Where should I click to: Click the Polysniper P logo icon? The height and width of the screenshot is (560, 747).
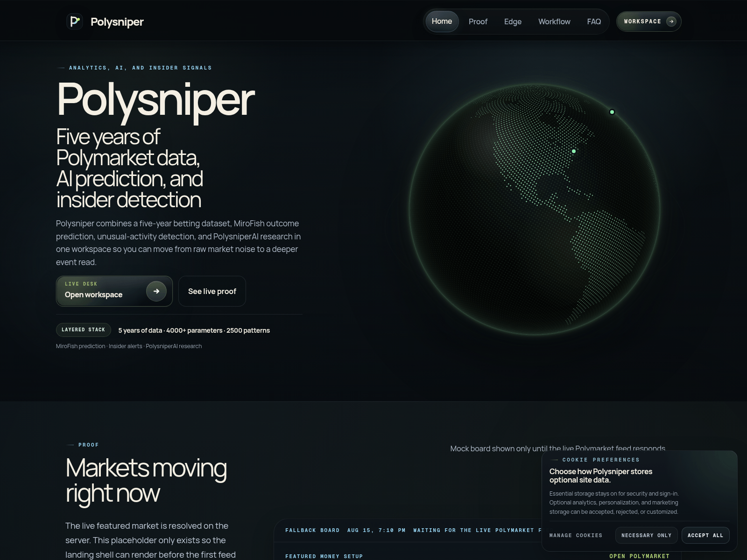pyautogui.click(x=75, y=21)
